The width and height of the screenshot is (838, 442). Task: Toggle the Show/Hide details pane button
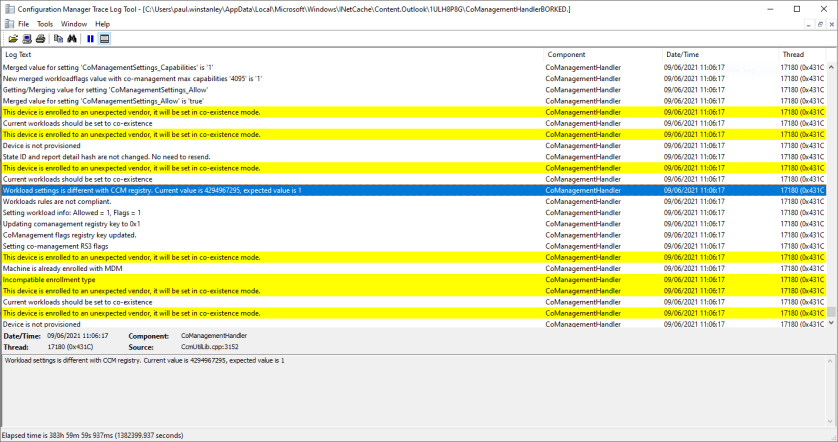[x=104, y=39]
